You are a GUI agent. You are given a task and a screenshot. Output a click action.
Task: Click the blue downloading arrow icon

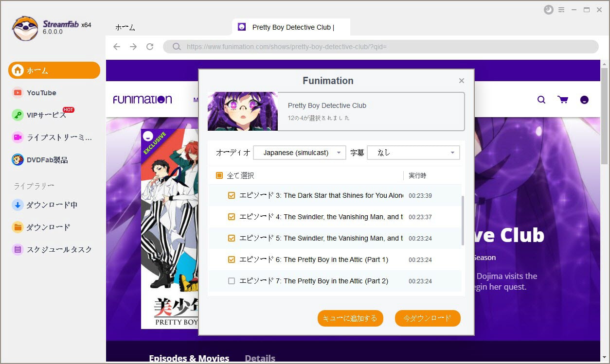[x=18, y=205]
